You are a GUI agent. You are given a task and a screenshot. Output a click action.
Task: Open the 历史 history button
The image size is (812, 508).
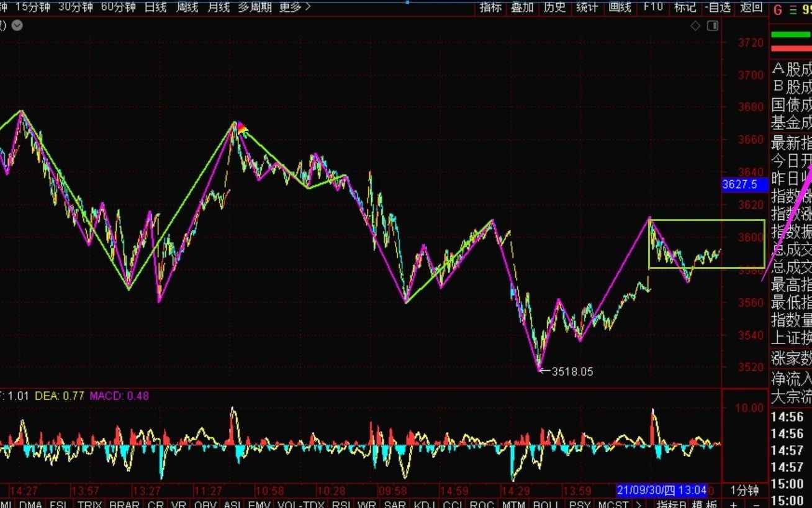coord(555,7)
